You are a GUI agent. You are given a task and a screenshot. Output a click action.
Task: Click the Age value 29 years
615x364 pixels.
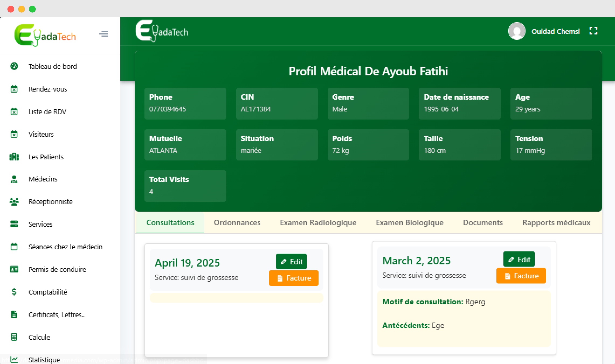528,109
